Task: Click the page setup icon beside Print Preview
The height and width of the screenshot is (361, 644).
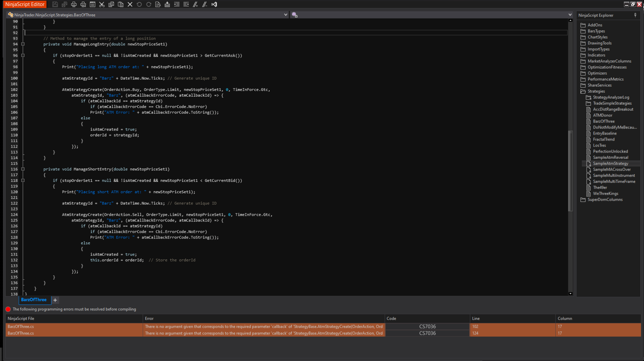Action: coord(93,4)
